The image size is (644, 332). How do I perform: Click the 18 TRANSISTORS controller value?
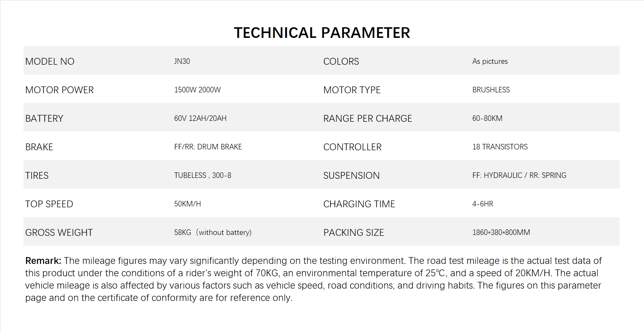click(x=500, y=147)
